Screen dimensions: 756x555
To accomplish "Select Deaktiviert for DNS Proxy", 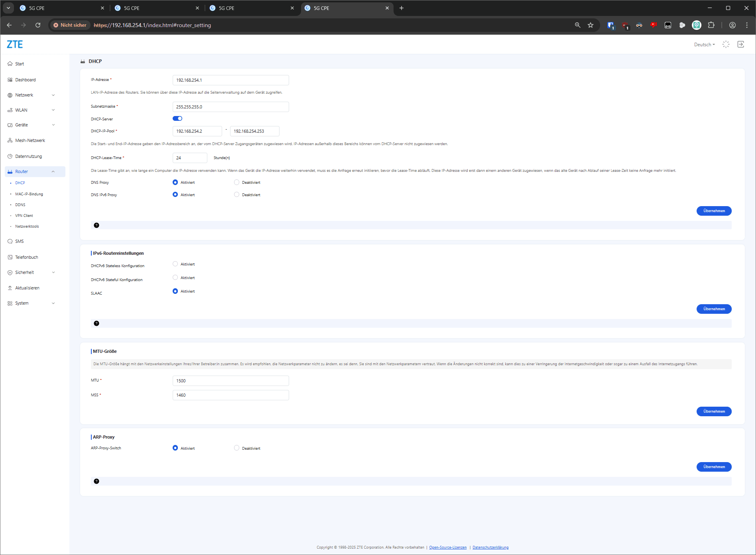I will tap(236, 182).
